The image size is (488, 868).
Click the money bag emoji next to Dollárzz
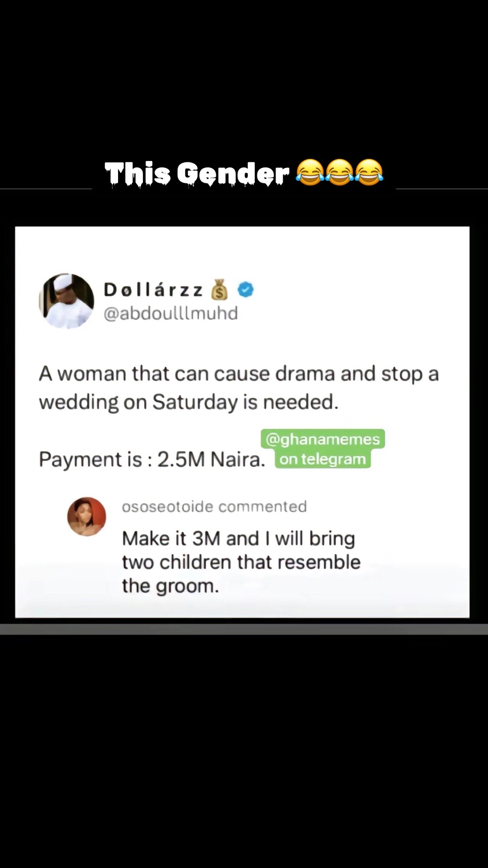[219, 289]
